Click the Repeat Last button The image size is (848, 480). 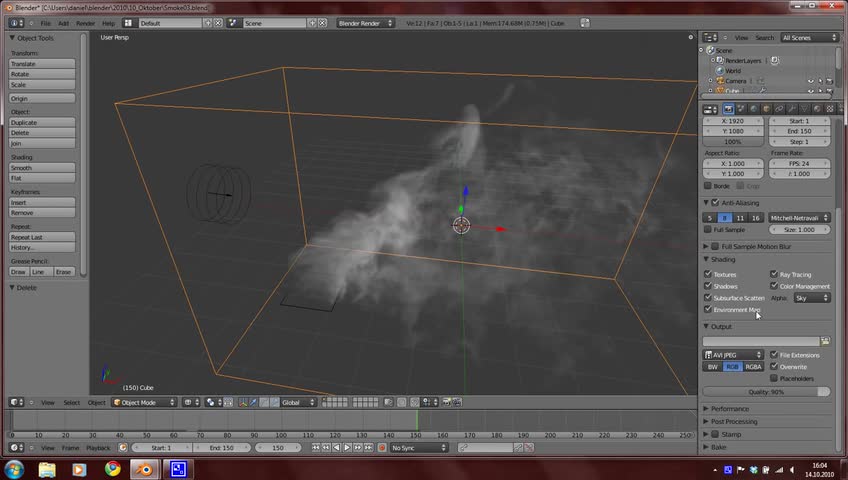[x=42, y=237]
